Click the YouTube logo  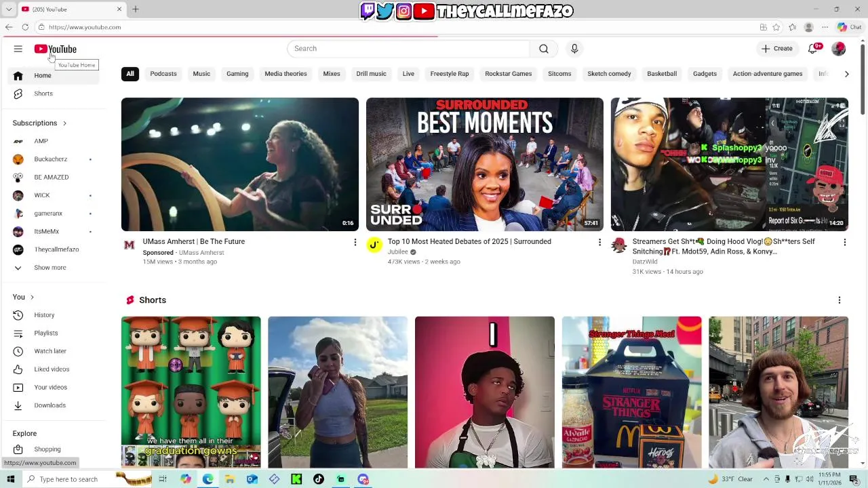point(56,49)
